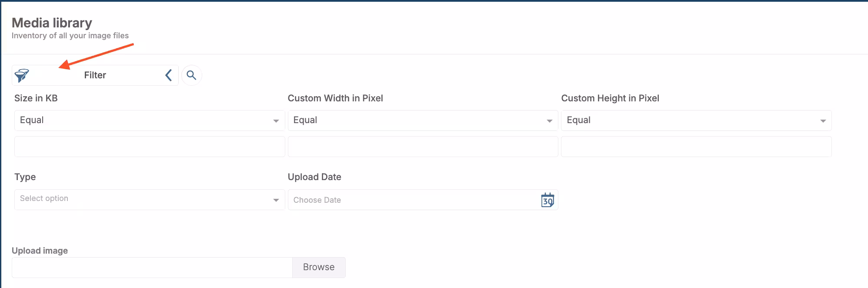The image size is (868, 288).
Task: Click the dropdown arrow on Custom Width
Action: point(549,121)
